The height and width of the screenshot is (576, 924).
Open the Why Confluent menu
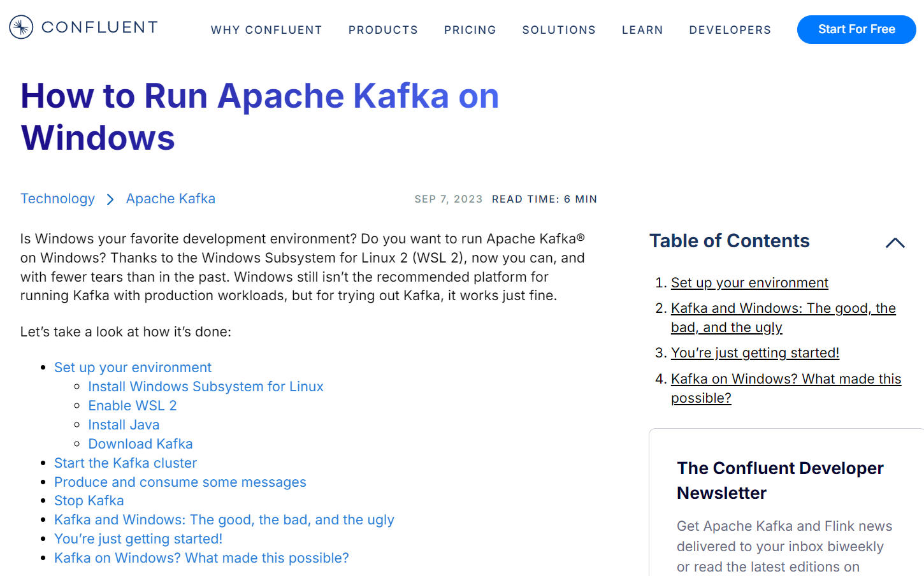[x=266, y=30]
